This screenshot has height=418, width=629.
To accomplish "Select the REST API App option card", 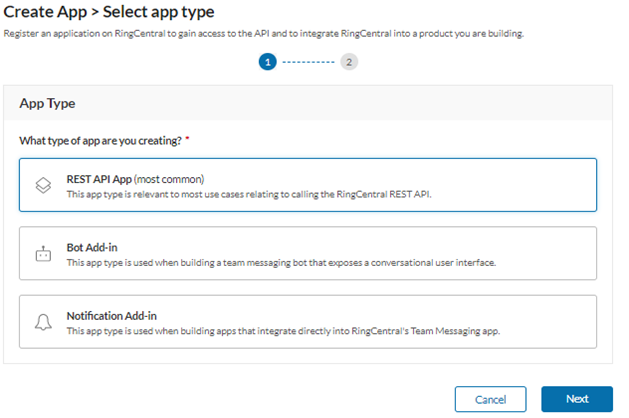I will pyautogui.click(x=308, y=185).
